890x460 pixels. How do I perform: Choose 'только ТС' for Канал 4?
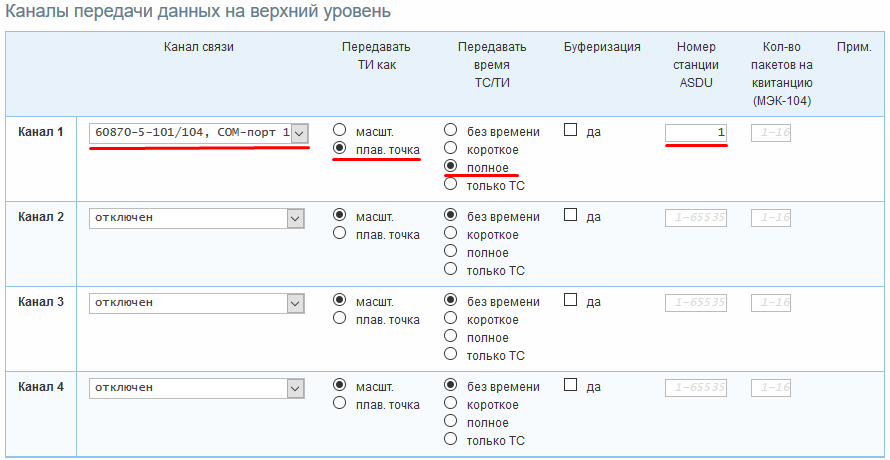pos(451,439)
